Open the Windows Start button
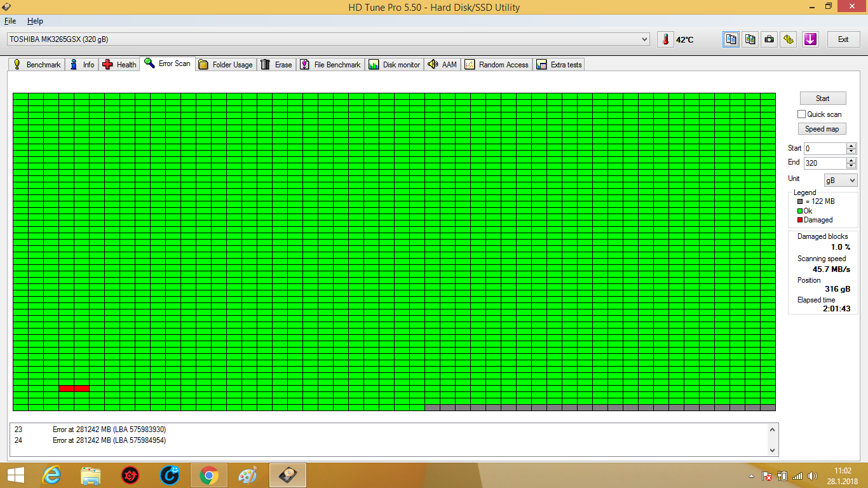The width and height of the screenshot is (868, 488). pyautogui.click(x=15, y=475)
